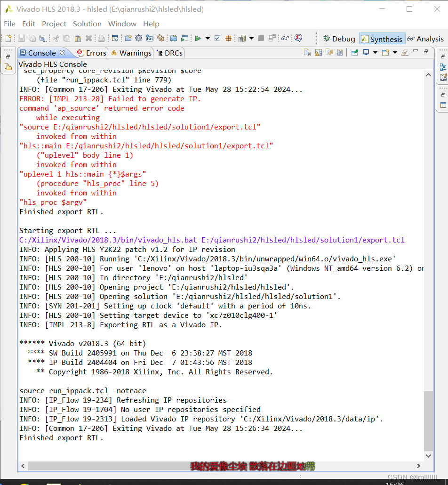Switch to the DRCs tab

(170, 53)
